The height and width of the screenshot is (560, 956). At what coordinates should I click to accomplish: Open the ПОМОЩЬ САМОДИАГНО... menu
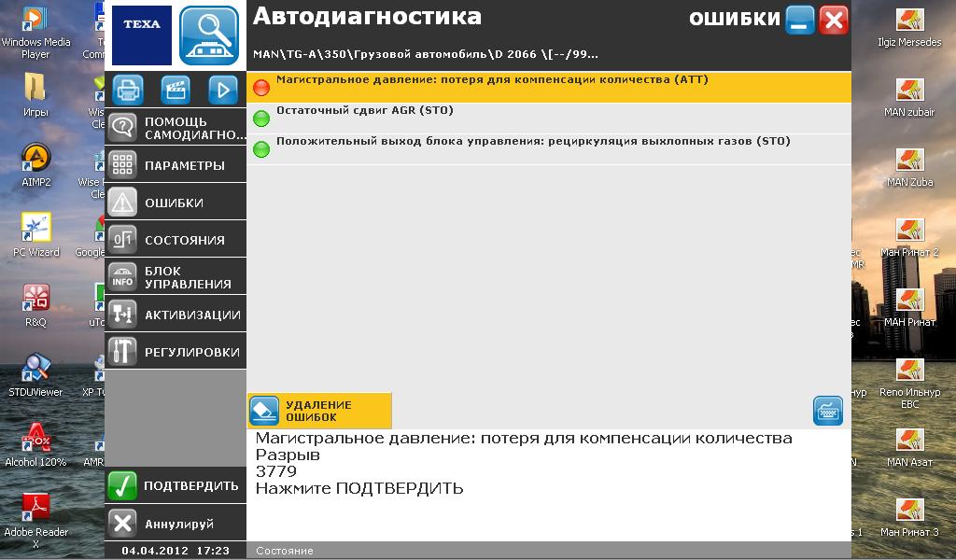(176, 127)
